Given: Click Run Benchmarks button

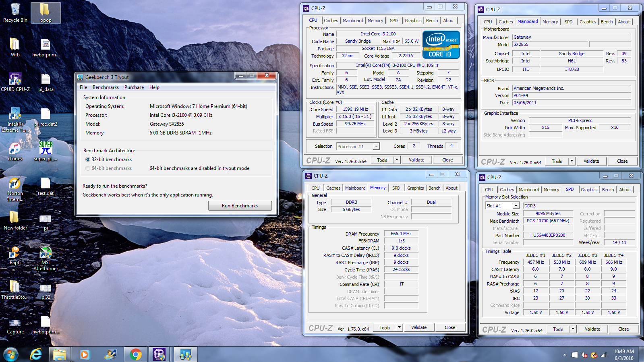Looking at the screenshot, I should coord(240,206).
